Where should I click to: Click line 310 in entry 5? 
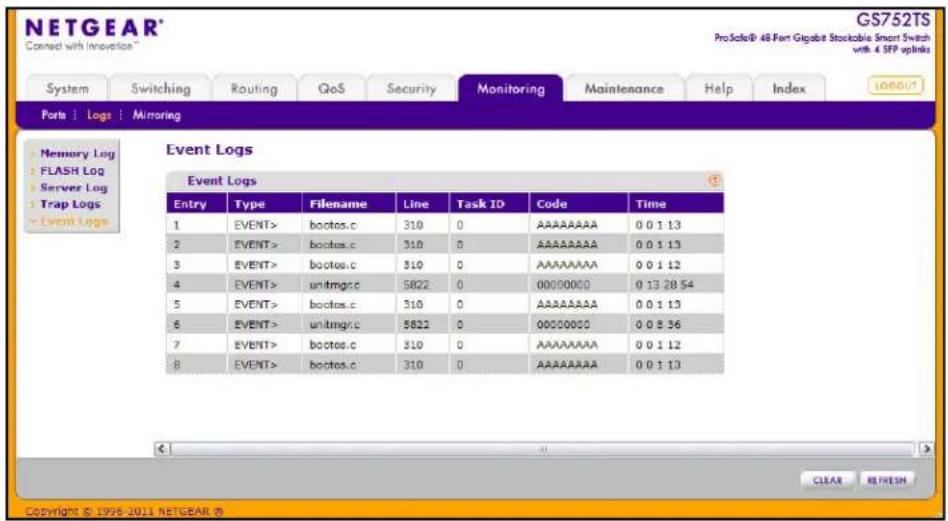pyautogui.click(x=413, y=304)
